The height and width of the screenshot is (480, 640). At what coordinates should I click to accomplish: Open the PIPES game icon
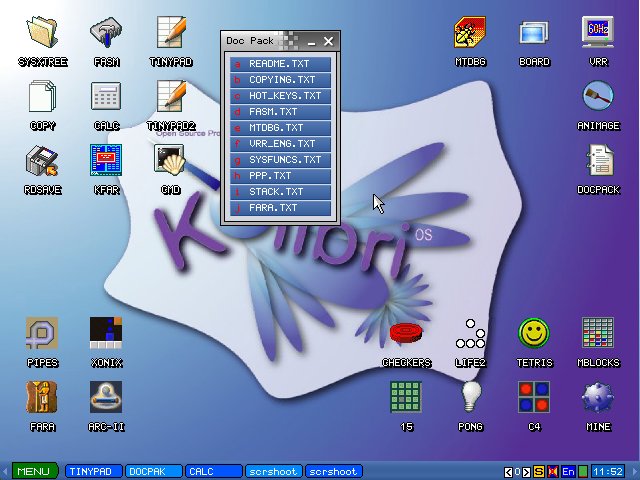tap(42, 336)
